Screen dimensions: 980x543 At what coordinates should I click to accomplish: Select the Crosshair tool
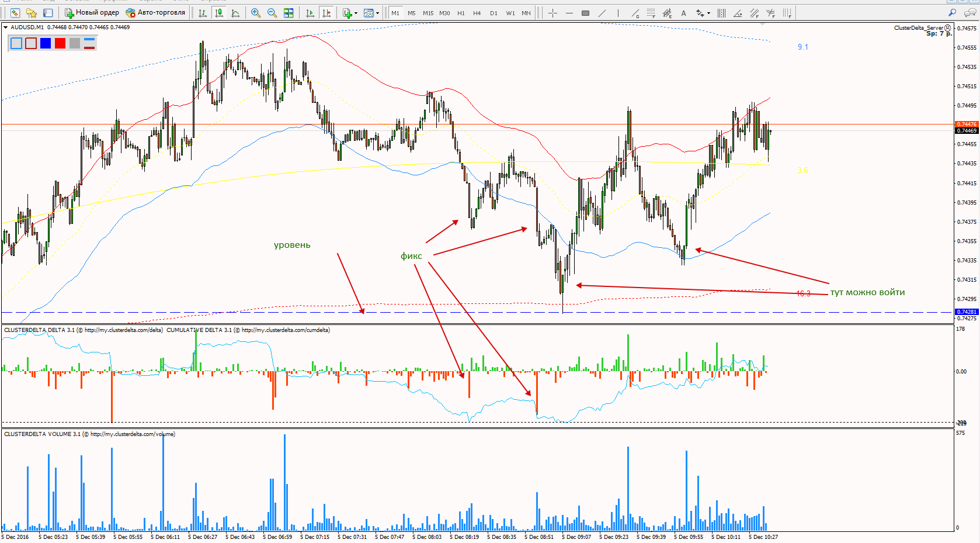(x=552, y=12)
